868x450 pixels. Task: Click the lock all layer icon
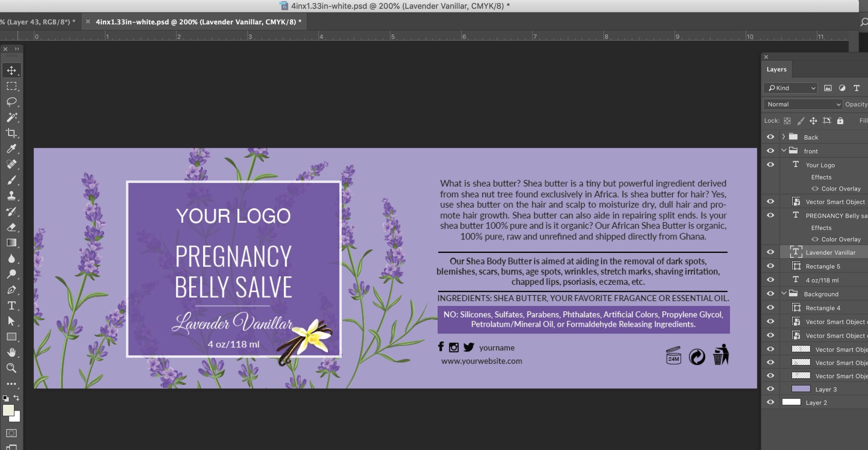click(x=840, y=121)
